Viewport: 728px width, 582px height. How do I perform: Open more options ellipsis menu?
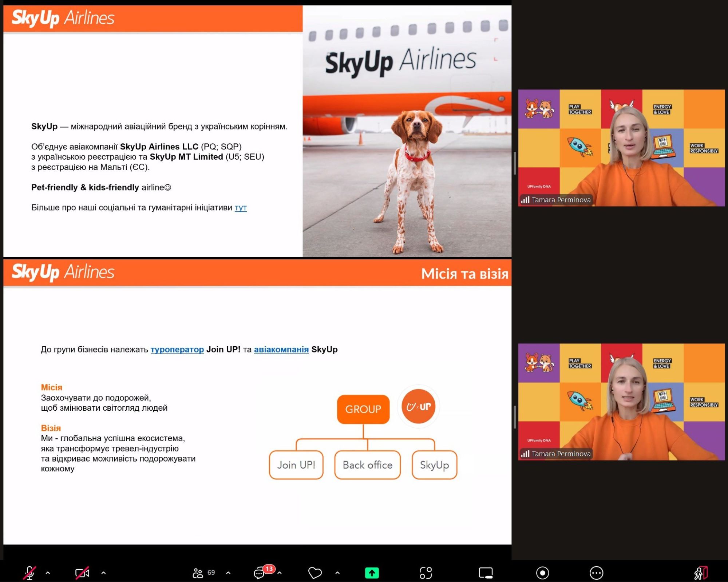click(x=596, y=573)
